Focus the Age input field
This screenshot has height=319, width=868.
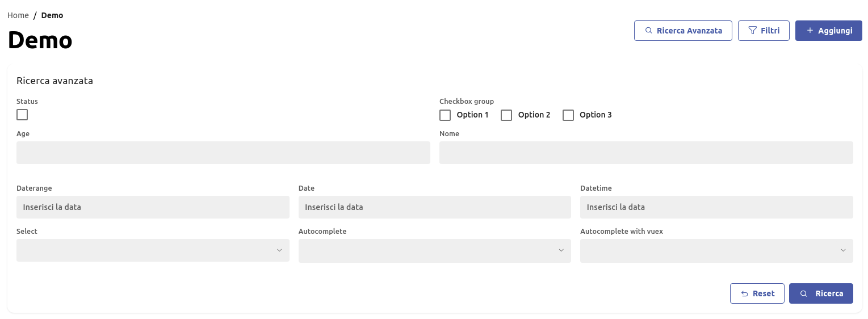pos(223,153)
